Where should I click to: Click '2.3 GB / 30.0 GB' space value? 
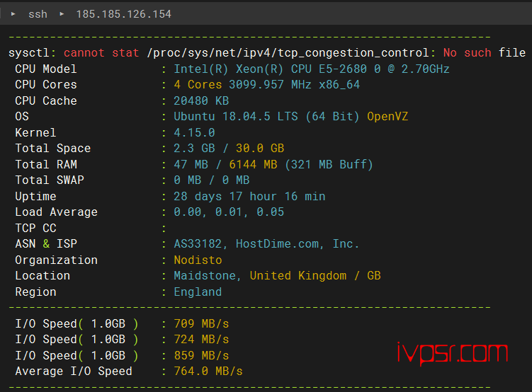(229, 149)
